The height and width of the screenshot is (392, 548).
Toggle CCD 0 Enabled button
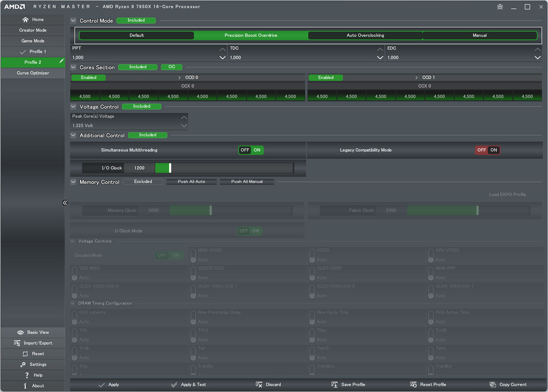pyautogui.click(x=89, y=77)
